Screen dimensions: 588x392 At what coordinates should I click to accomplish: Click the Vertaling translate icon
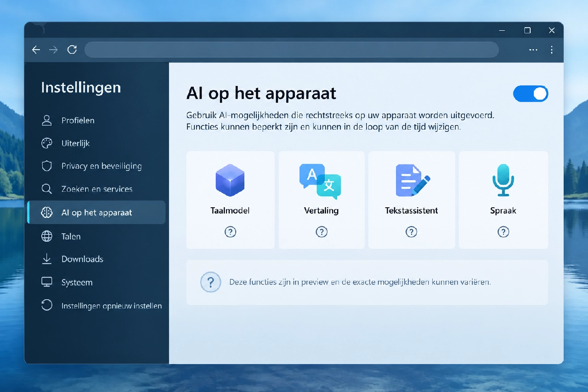(x=320, y=182)
